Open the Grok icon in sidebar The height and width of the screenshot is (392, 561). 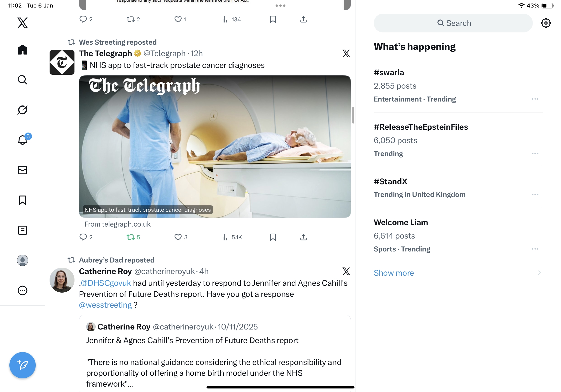23,110
